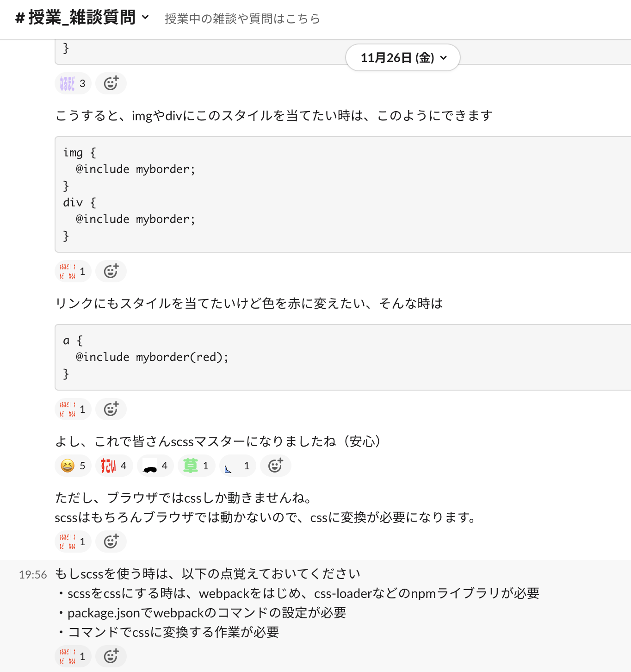This screenshot has height=672, width=631.
Task: Open emoji picker under the myborder(red) code block
Action: point(111,409)
